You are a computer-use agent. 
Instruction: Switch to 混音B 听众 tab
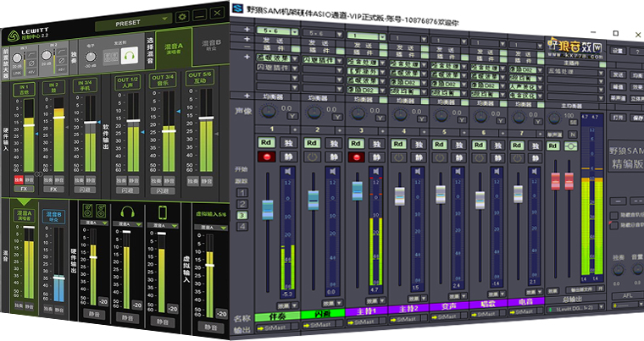211,44
